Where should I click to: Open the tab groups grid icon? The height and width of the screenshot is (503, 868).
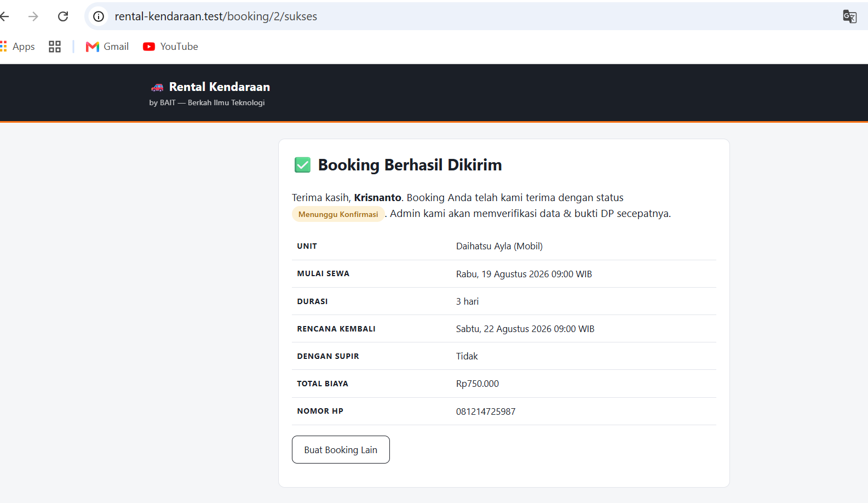55,47
